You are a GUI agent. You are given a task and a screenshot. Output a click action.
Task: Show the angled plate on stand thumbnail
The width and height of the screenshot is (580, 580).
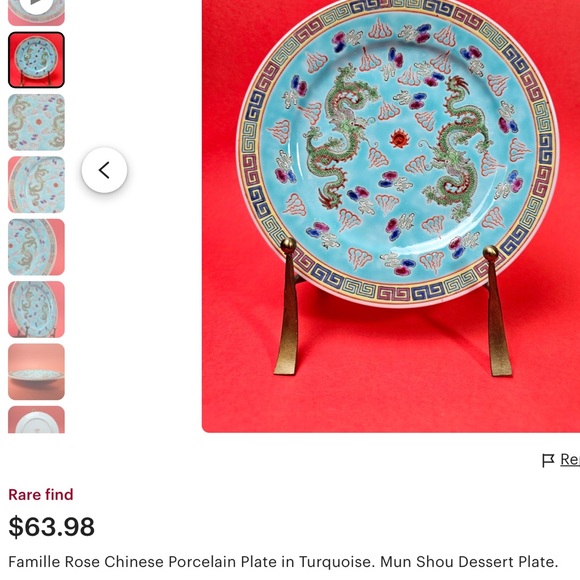click(x=36, y=309)
